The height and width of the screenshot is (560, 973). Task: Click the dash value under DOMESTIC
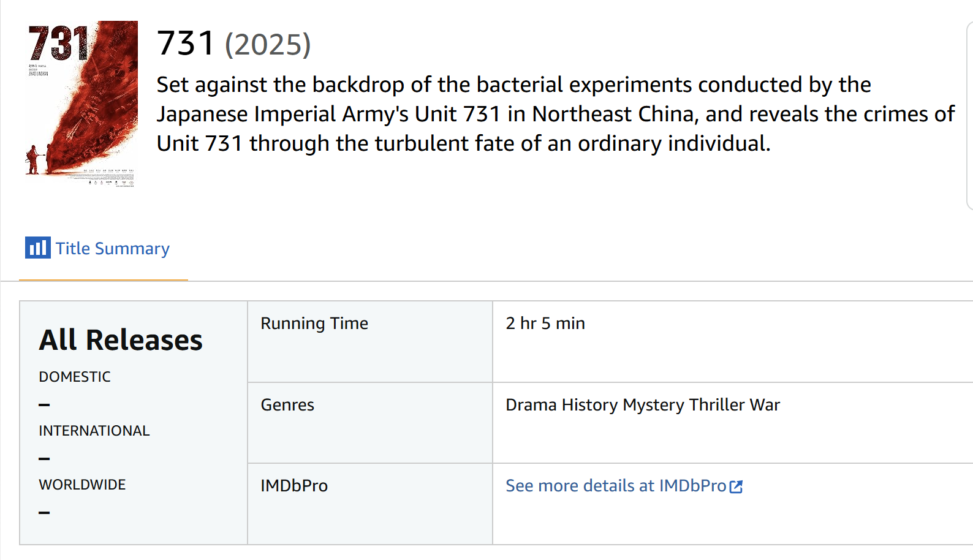tap(44, 404)
